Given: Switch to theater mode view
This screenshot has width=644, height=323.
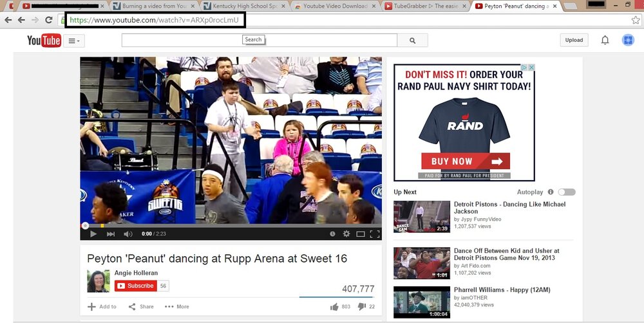Looking at the screenshot, I should tap(361, 234).
